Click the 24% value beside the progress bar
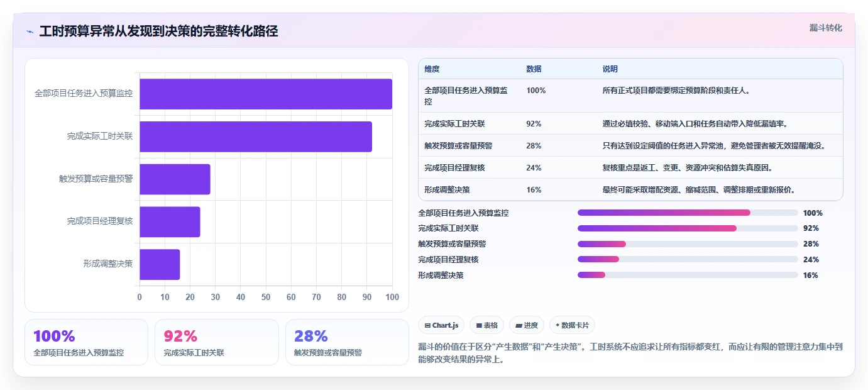This screenshot has height=390, width=868. [x=811, y=260]
